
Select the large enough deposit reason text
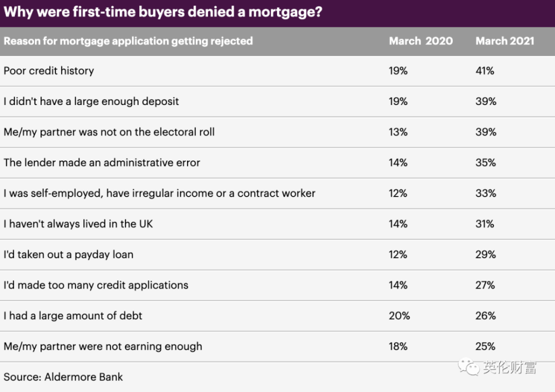91,101
